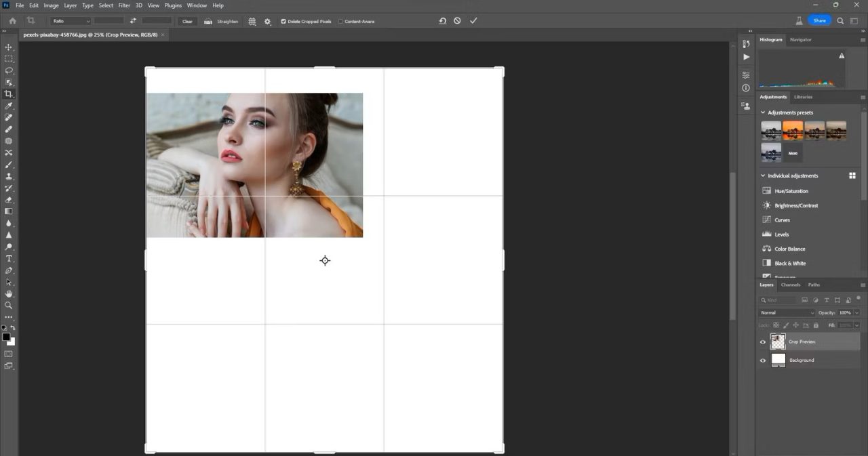Hide the Crop Preview layer
The width and height of the screenshot is (868, 456).
click(x=763, y=342)
